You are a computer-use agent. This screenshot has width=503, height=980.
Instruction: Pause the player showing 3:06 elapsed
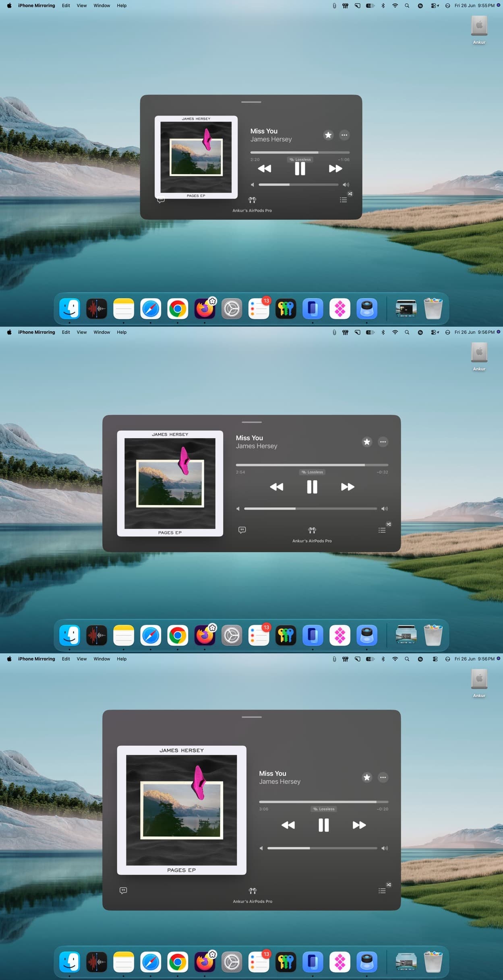[x=324, y=825]
